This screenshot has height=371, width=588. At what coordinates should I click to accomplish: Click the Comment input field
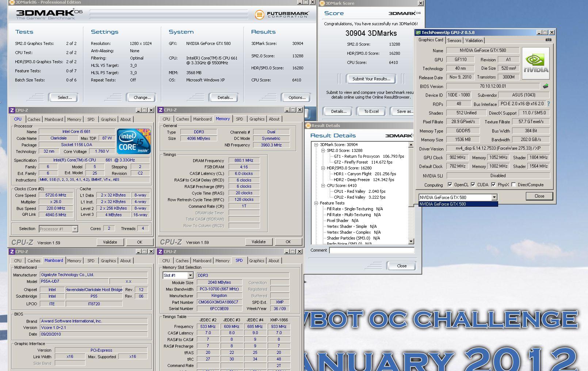click(x=372, y=250)
